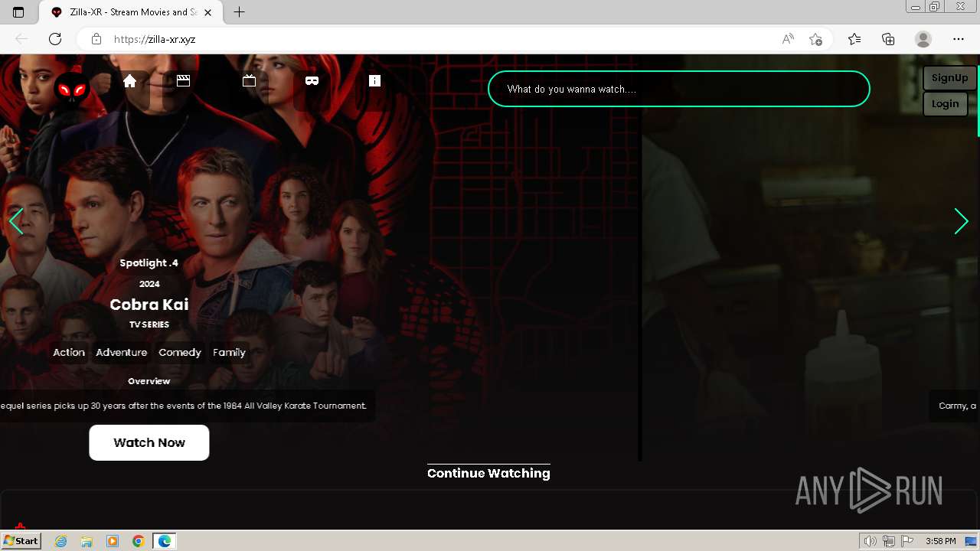Launch Internet Explorer from taskbar
Screen dimensions: 980x551
pyautogui.click(x=61, y=541)
